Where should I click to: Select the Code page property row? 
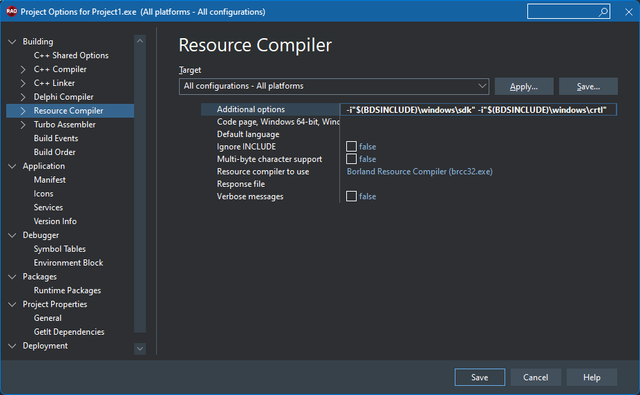278,122
